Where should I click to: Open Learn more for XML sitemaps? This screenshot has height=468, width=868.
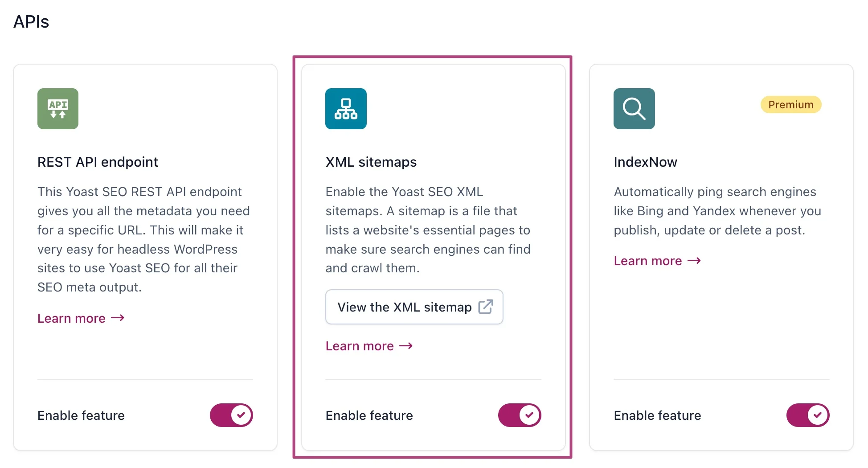point(359,345)
